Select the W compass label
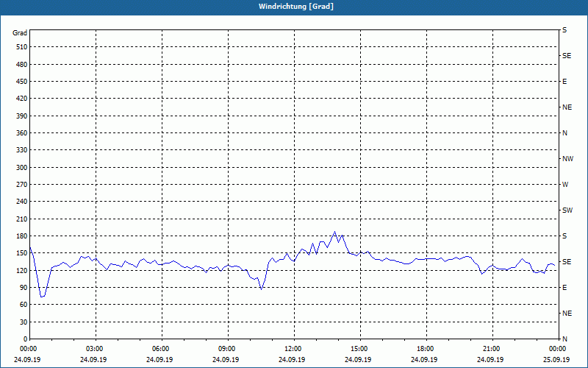 565,185
